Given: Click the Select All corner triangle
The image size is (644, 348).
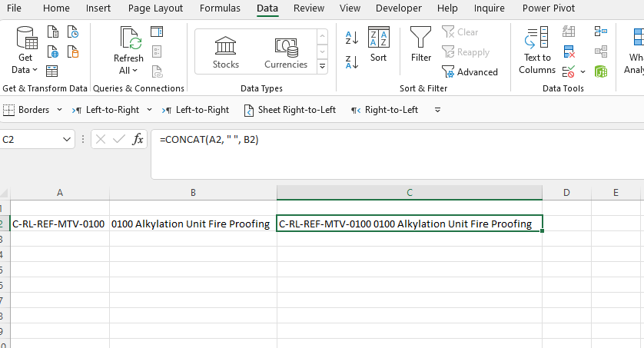Looking at the screenshot, I should (5, 194).
